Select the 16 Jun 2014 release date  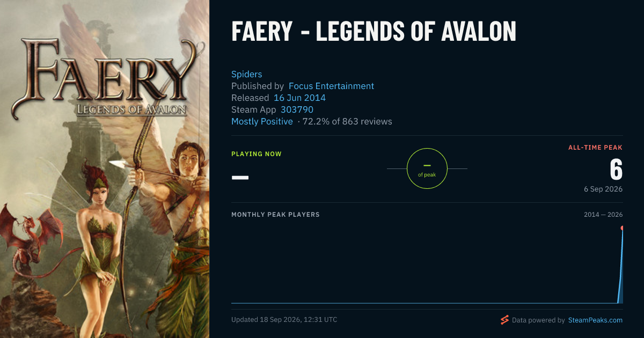point(299,98)
